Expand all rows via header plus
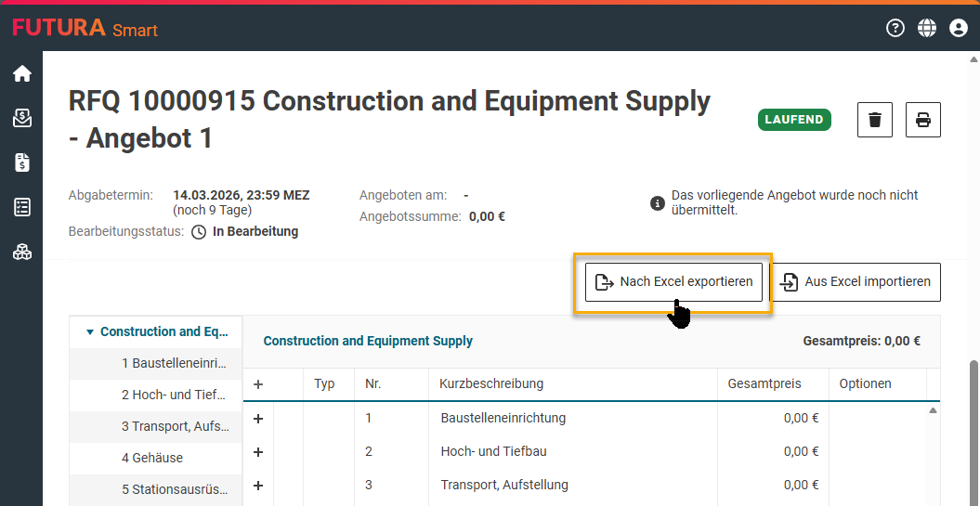Image resolution: width=980 pixels, height=506 pixels. [258, 383]
